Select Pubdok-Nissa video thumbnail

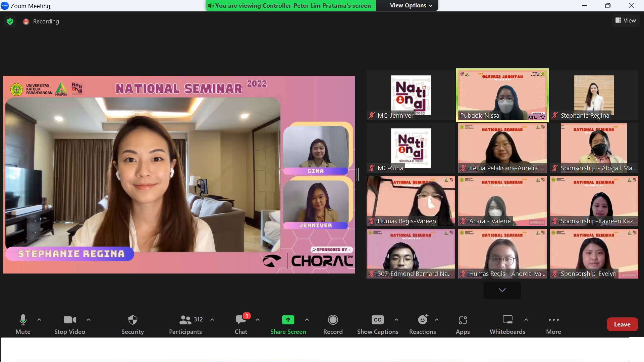tap(502, 95)
